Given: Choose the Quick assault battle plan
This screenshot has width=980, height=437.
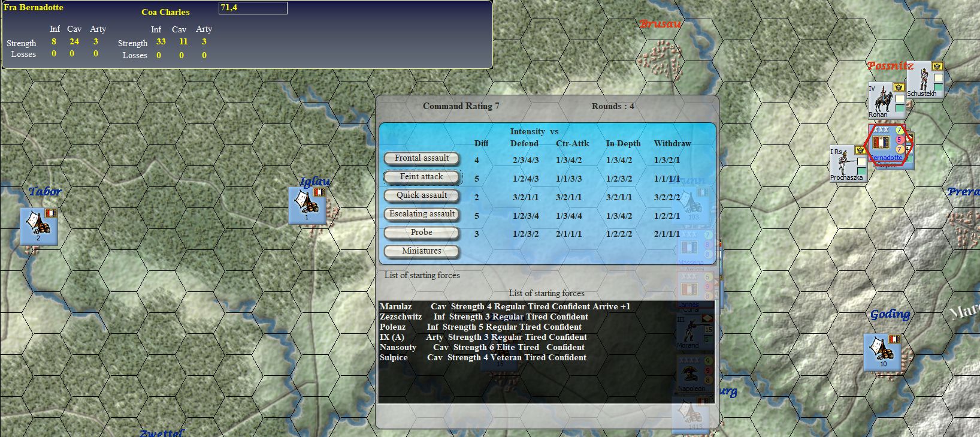Looking at the screenshot, I should tap(422, 195).
